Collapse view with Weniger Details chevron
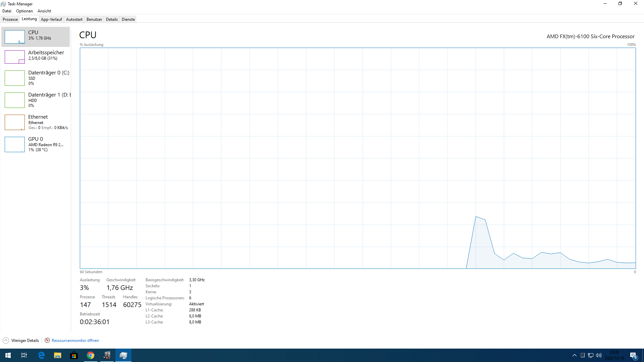This screenshot has height=362, width=644. pos(6,340)
